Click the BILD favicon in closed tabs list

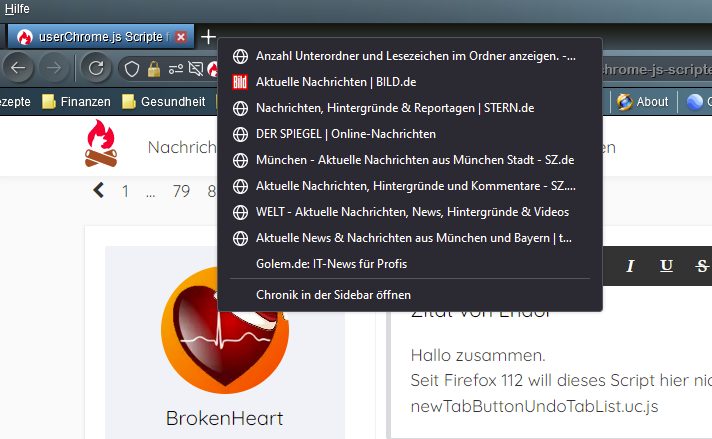[x=240, y=82]
